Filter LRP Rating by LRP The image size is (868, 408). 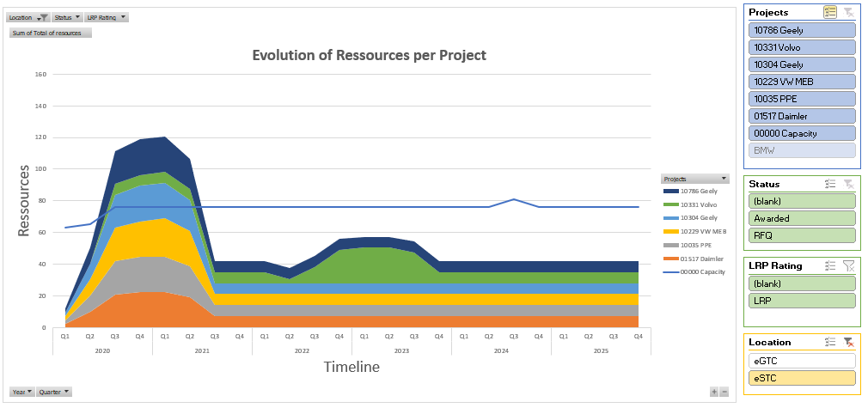(802, 301)
